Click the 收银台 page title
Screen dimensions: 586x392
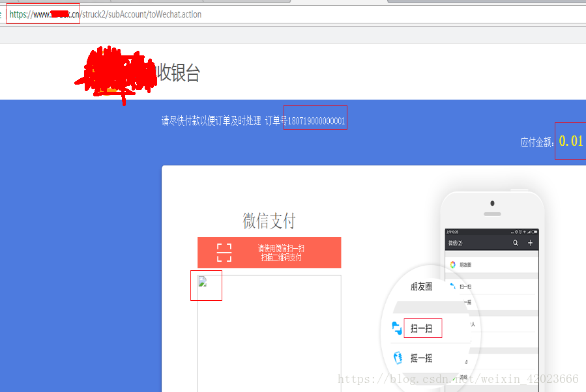click(178, 72)
